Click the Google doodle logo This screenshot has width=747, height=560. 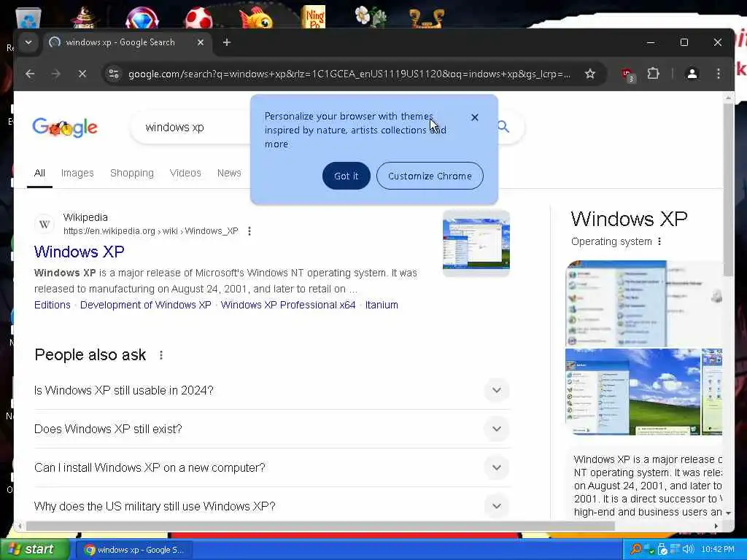click(65, 128)
